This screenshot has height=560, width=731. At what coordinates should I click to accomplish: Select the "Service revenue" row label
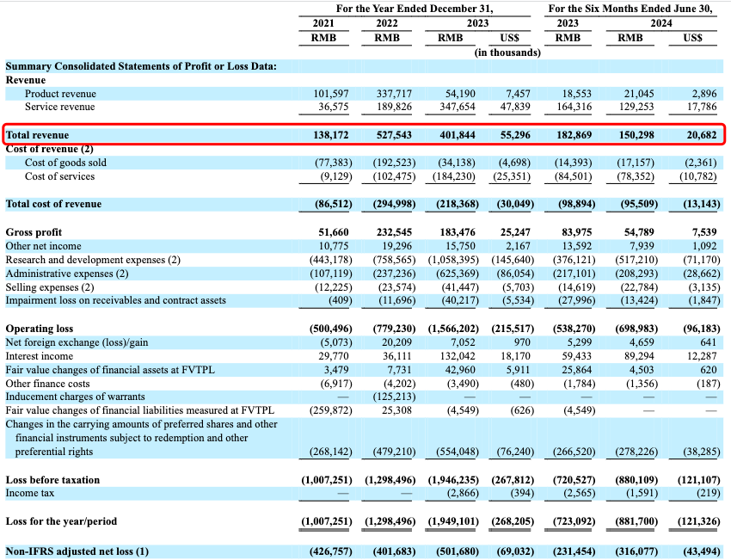(59, 107)
